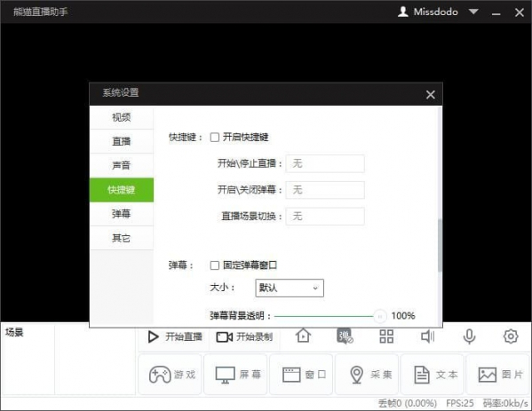Add a 图片 source via its label
Viewport: 532px width, 411px height.
pyautogui.click(x=512, y=375)
